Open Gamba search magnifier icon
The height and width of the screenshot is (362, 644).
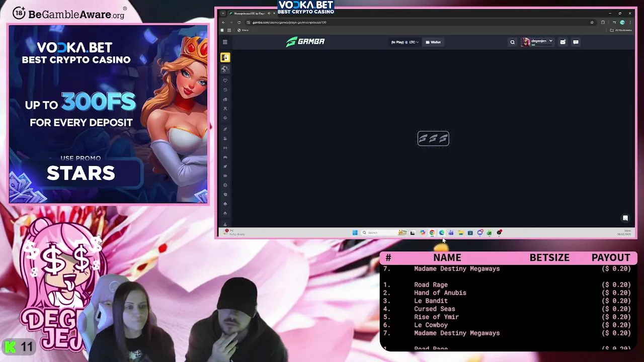coord(512,42)
